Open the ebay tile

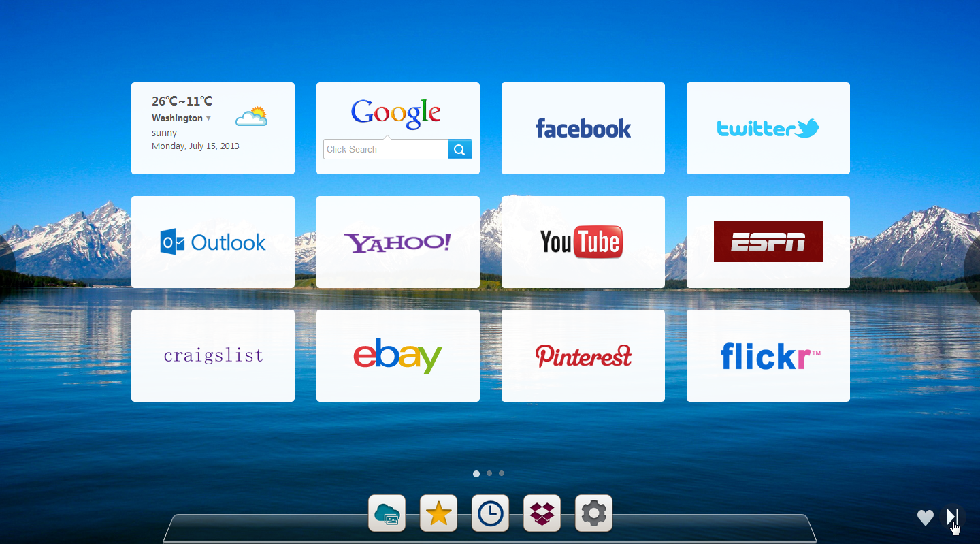[x=398, y=355]
